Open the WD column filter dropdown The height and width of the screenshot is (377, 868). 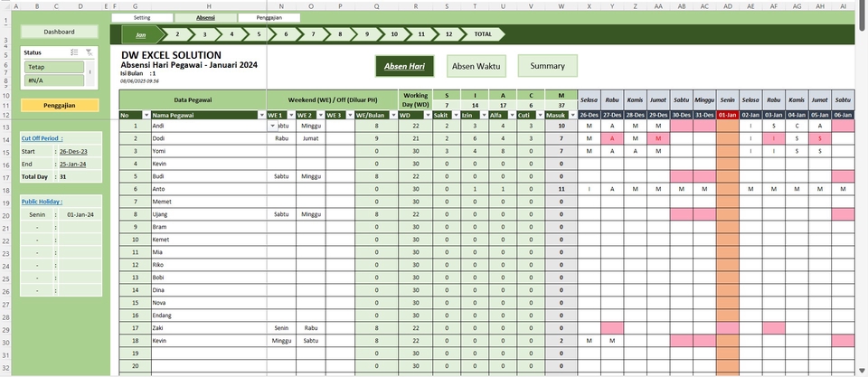coord(428,115)
